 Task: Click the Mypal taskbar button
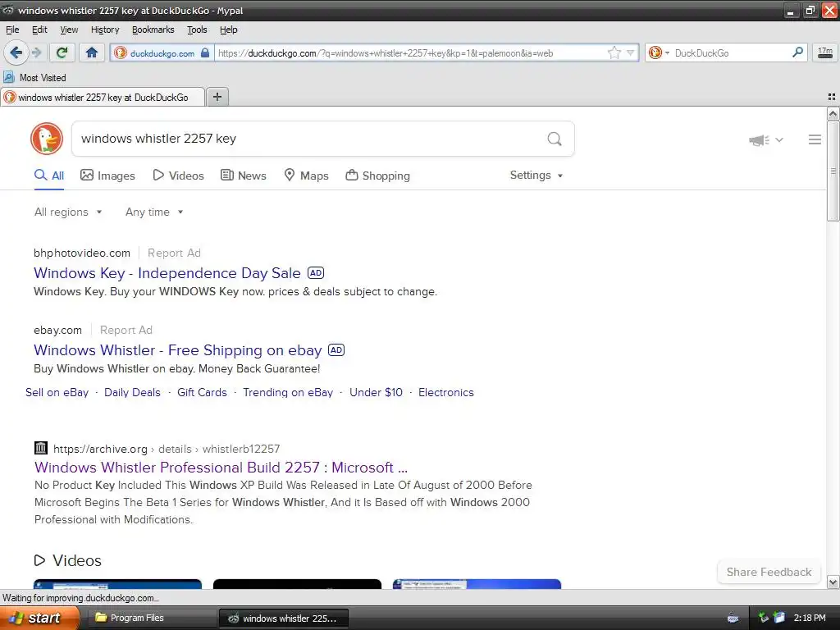click(284, 619)
